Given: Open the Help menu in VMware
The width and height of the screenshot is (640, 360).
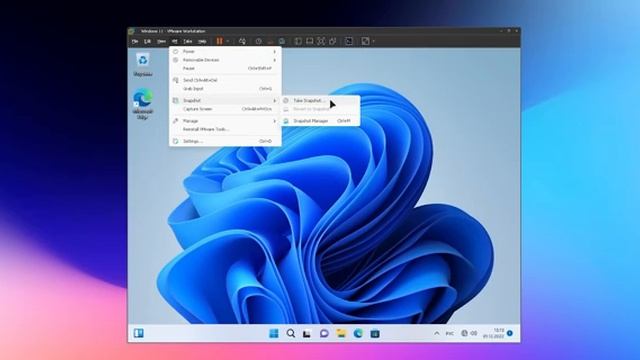Looking at the screenshot, I should [202, 41].
